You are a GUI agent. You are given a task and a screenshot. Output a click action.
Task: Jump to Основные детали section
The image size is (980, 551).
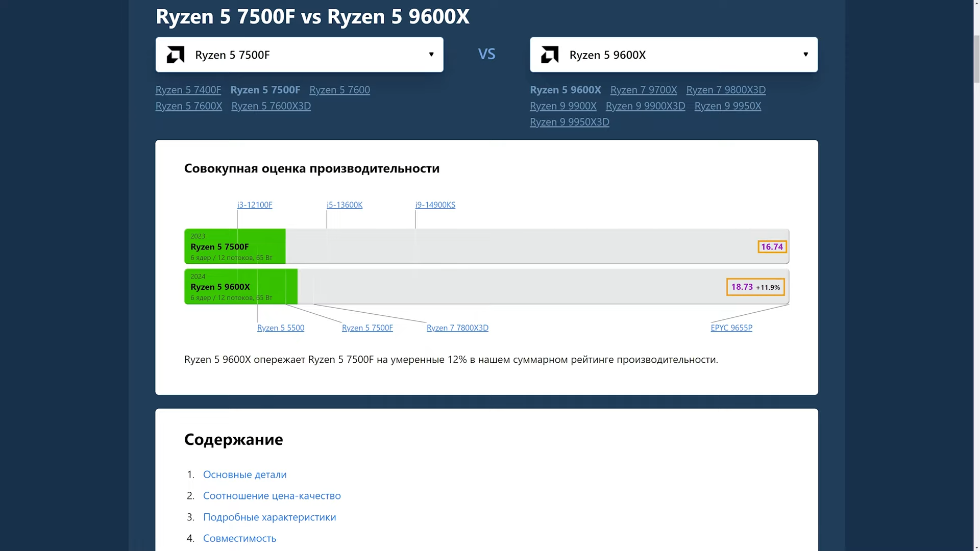244,474
